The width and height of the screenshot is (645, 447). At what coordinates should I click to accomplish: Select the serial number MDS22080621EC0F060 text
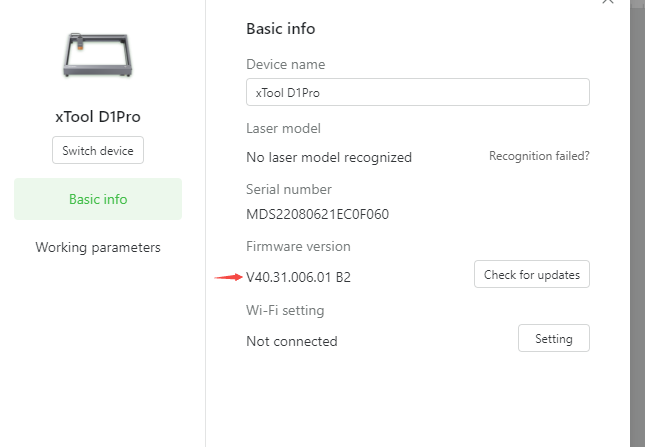(x=318, y=214)
